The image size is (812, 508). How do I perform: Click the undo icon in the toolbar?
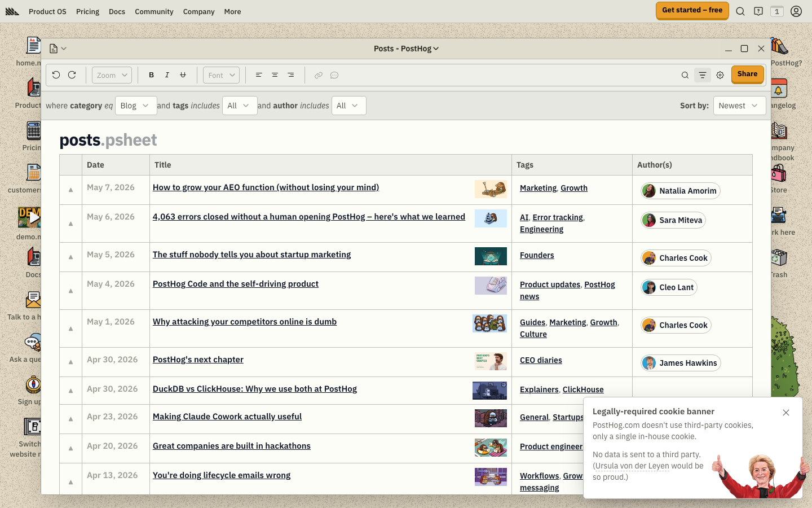[56, 75]
